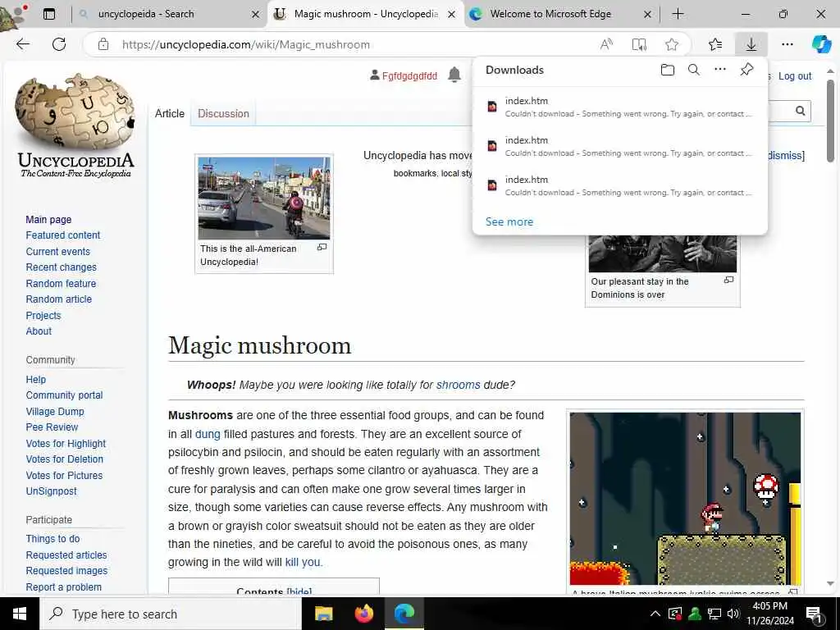Image resolution: width=840 pixels, height=630 pixels.
Task: Open volume control in tray
Action: pyautogui.click(x=733, y=614)
